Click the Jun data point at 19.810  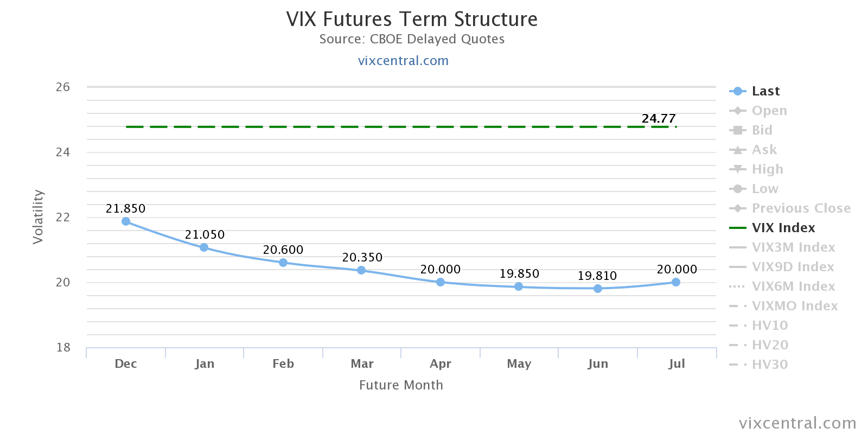tap(597, 289)
